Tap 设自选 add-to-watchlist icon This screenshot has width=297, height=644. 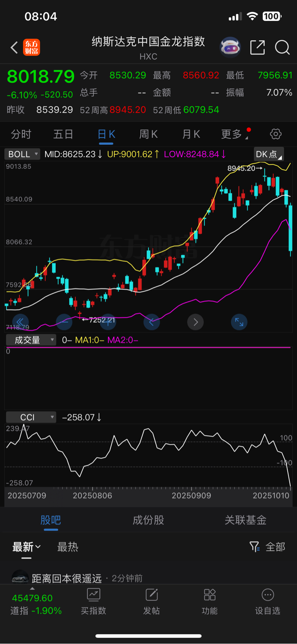(x=268, y=595)
